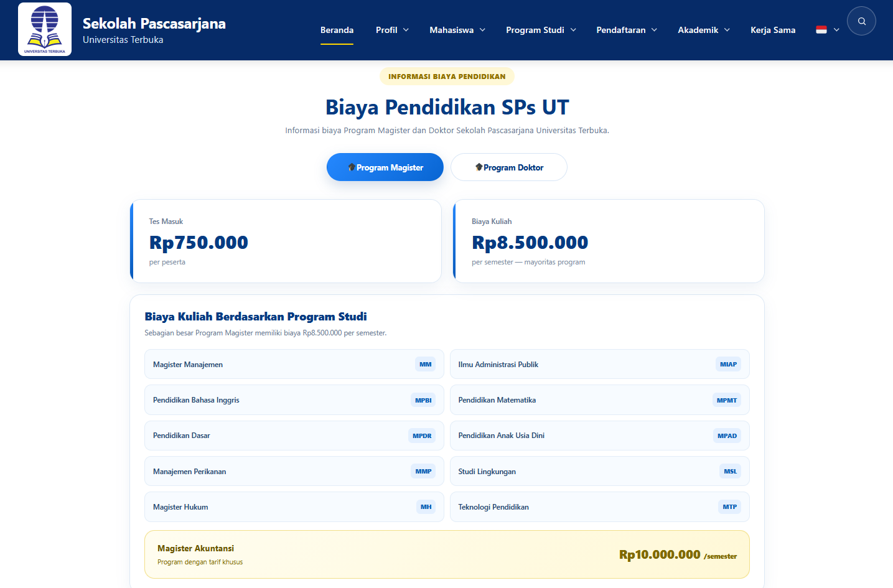Open the search icon button

click(x=861, y=21)
